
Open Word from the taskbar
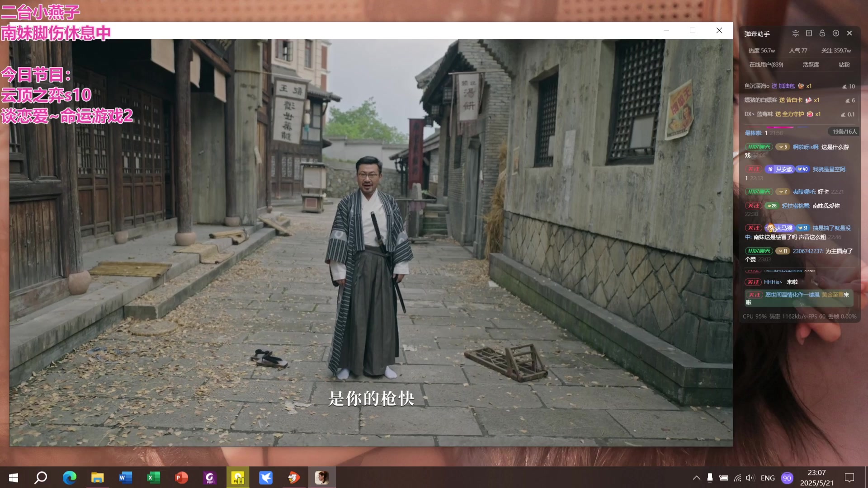coord(125,478)
